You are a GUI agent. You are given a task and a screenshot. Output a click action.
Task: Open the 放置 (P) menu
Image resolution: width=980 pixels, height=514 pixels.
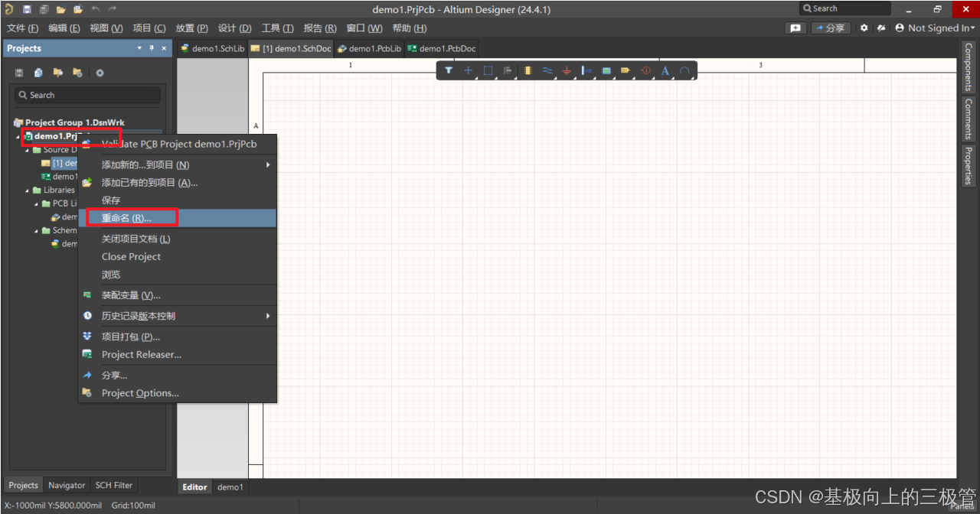click(191, 28)
